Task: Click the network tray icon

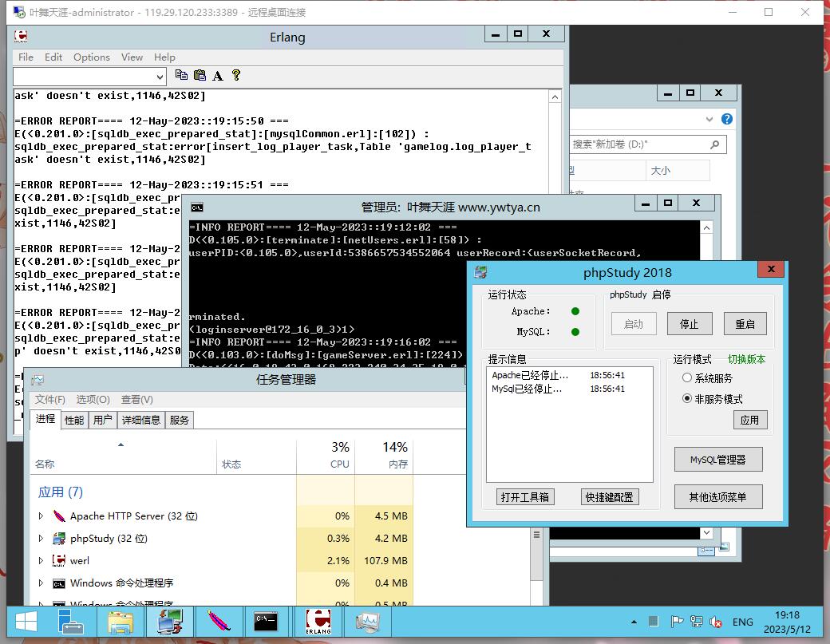Action: (x=696, y=622)
